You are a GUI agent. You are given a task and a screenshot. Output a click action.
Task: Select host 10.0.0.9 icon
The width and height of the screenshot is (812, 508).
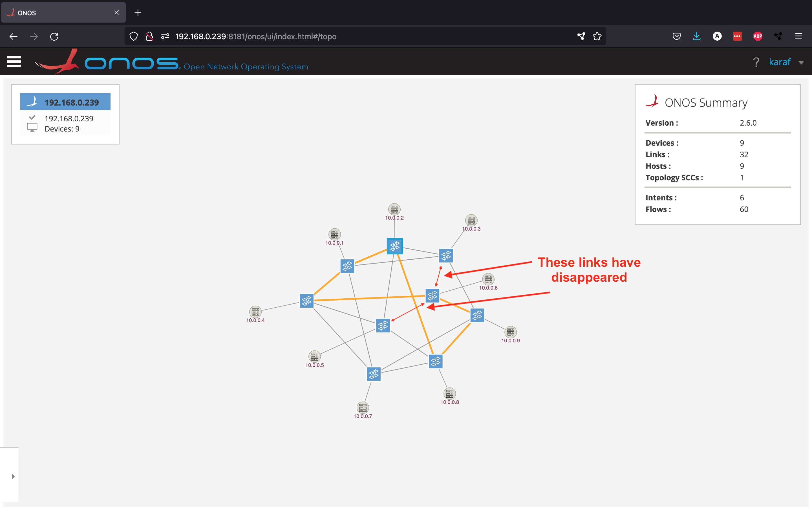click(510, 332)
